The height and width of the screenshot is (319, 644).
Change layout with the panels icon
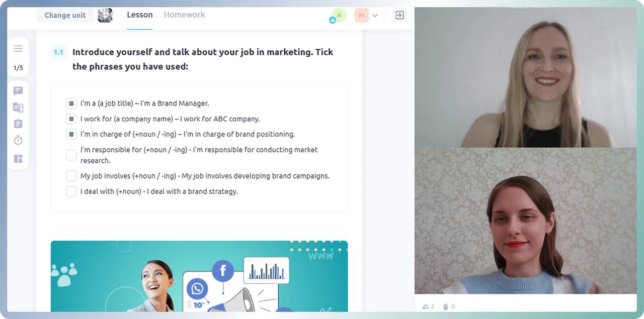18,159
